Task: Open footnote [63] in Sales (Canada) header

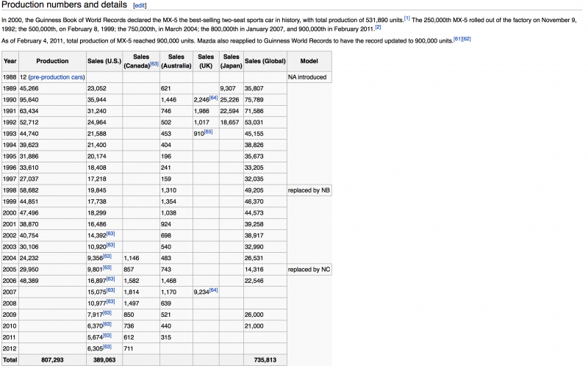Action: 154,65
